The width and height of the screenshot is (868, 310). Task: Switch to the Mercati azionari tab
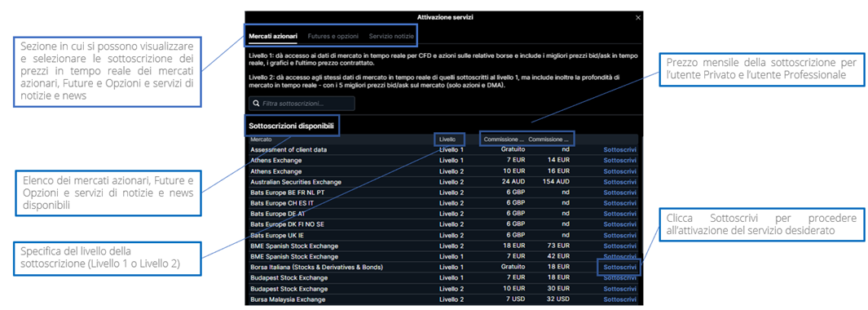273,36
